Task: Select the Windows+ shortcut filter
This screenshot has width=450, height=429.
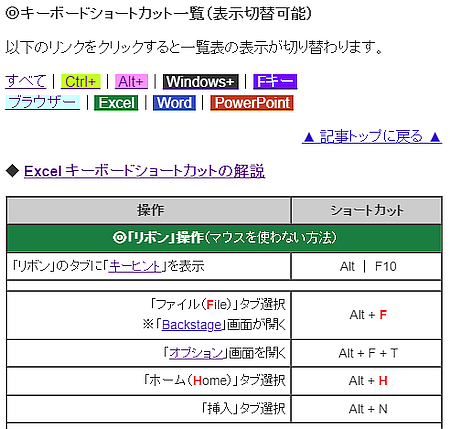Action: pyautogui.click(x=201, y=81)
